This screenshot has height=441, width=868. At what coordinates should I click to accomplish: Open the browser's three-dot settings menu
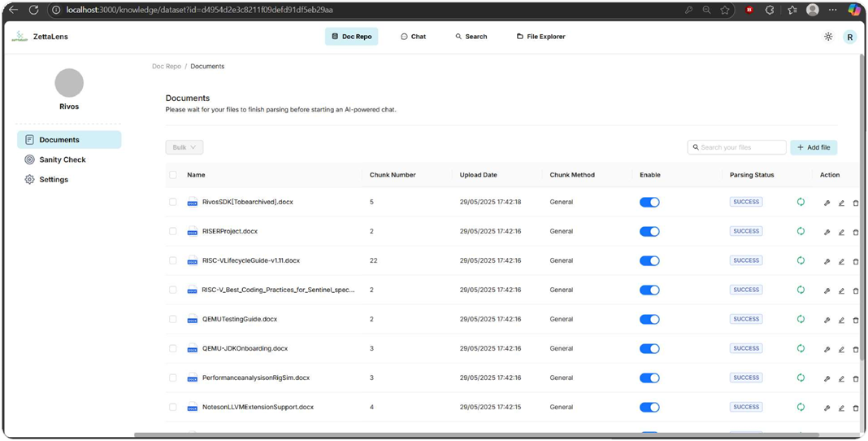[832, 10]
